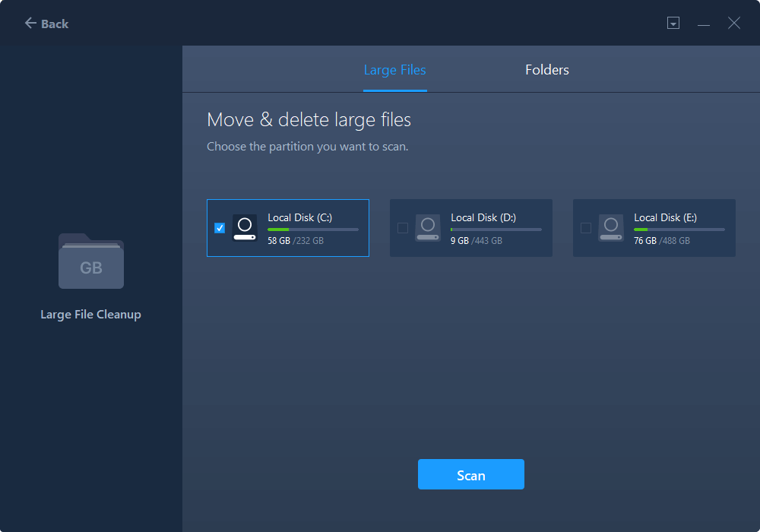This screenshot has height=532, width=760.
Task: Open the window options arrow at top right
Action: (x=673, y=23)
